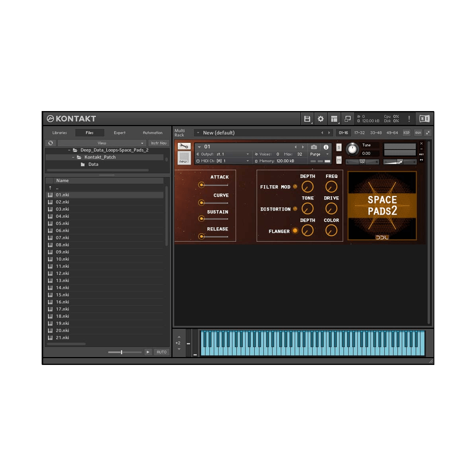The image size is (476, 476).
Task: Shift keyboard octave up with arrow
Action: (x=179, y=337)
